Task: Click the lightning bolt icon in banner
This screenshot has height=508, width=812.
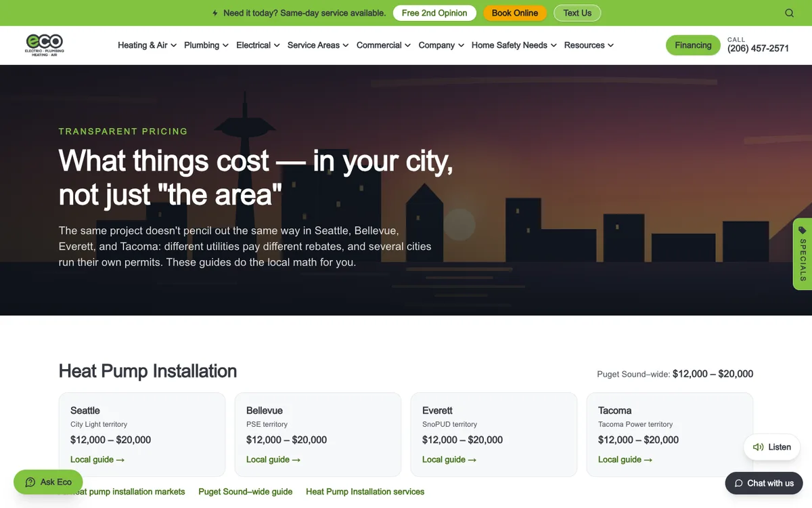Action: click(215, 13)
